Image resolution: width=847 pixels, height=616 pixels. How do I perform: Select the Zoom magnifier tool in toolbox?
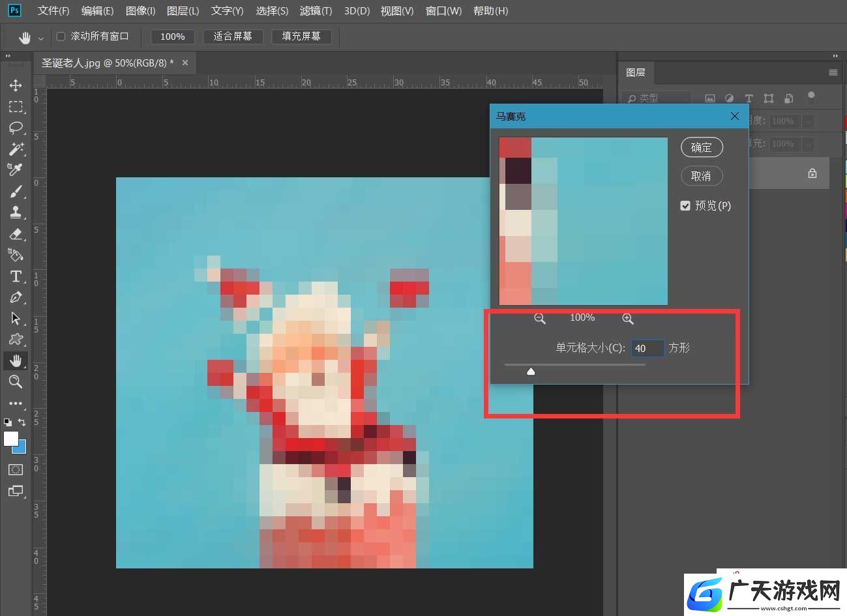[x=16, y=381]
